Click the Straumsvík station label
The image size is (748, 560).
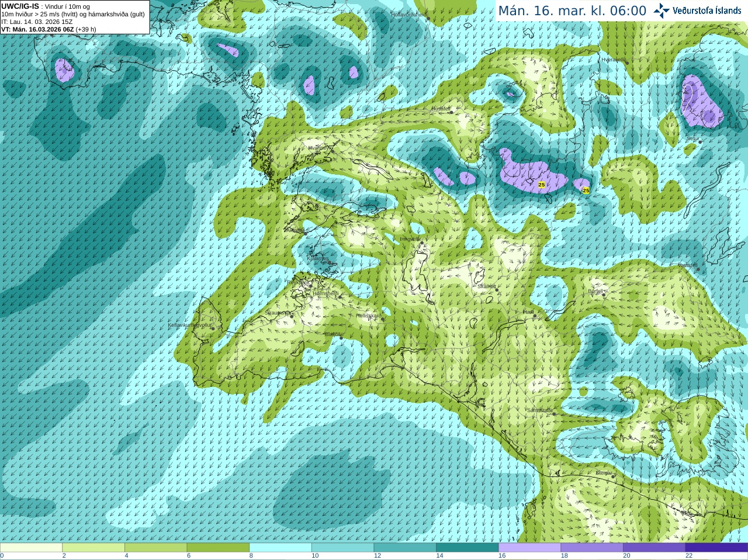tap(276, 313)
